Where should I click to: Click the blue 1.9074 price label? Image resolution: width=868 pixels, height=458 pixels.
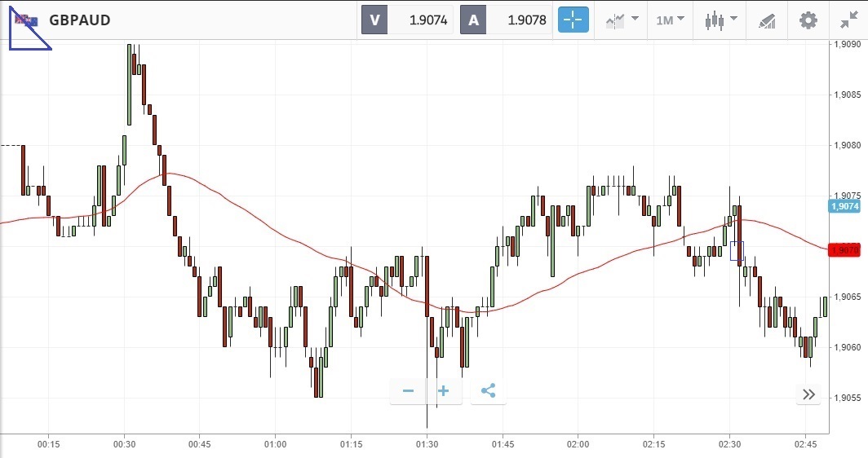(x=844, y=206)
